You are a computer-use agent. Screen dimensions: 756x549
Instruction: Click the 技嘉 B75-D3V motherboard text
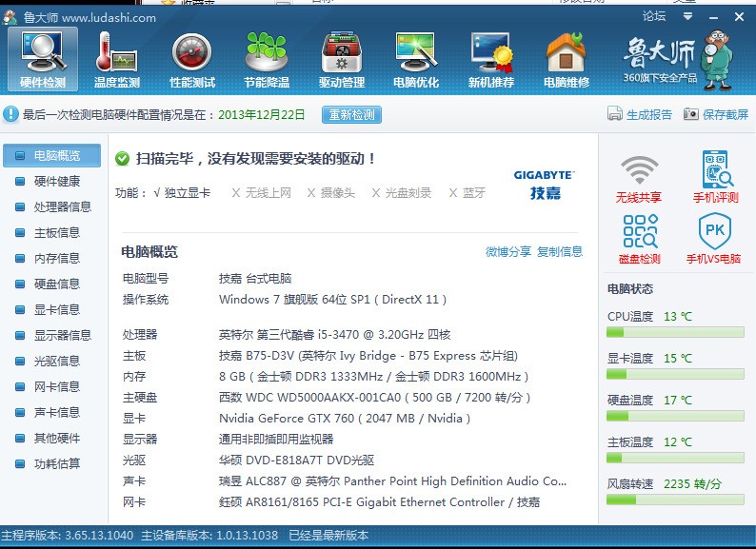[368, 356]
